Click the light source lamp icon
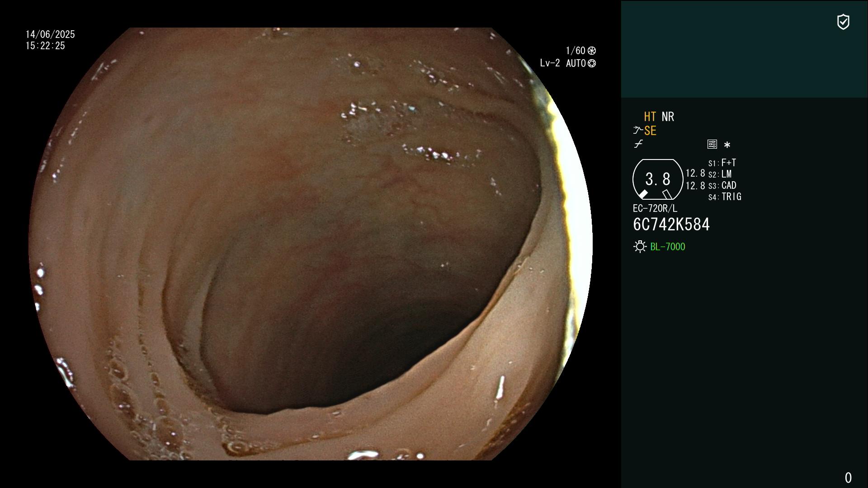Viewport: 868px width, 488px height. coord(640,247)
